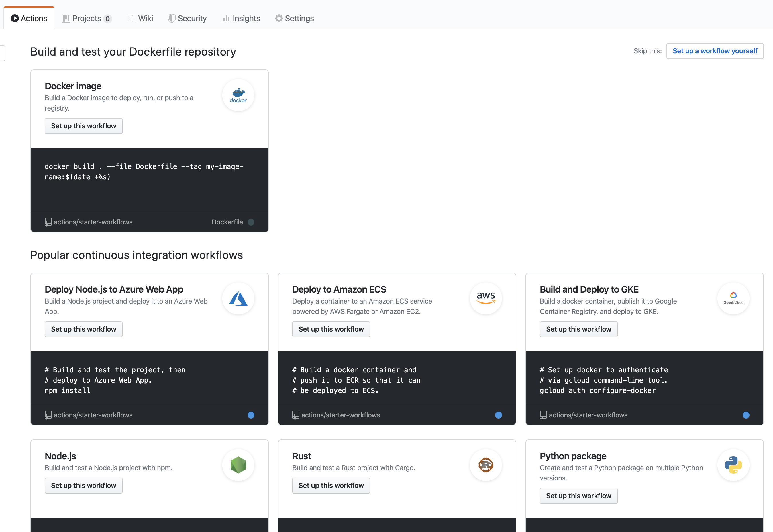Go to the Security tab
Image resolution: width=773 pixels, height=532 pixels.
[x=187, y=18]
